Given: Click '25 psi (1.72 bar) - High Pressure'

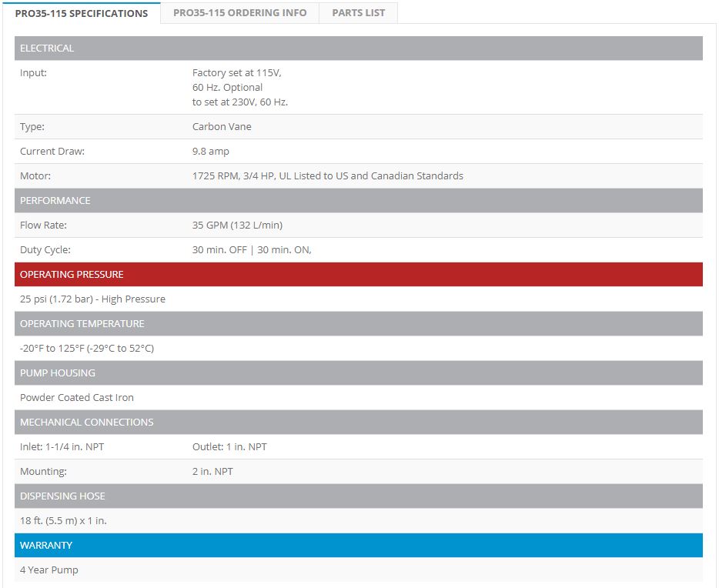Looking at the screenshot, I should tap(92, 299).
